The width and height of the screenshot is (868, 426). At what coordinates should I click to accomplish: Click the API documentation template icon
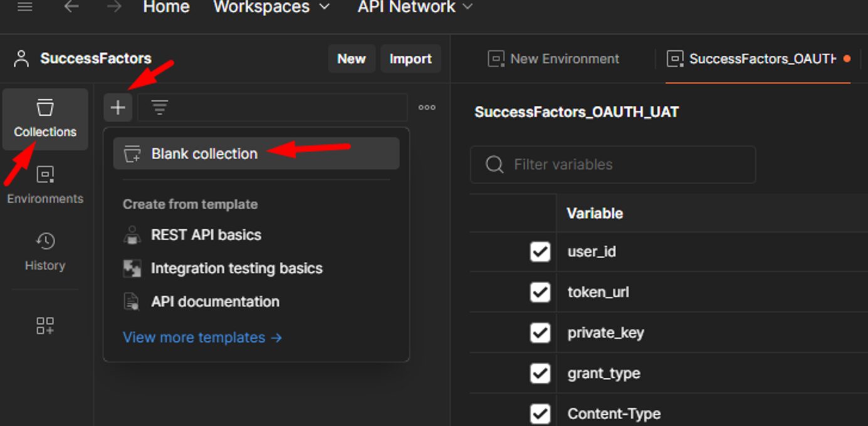(132, 302)
